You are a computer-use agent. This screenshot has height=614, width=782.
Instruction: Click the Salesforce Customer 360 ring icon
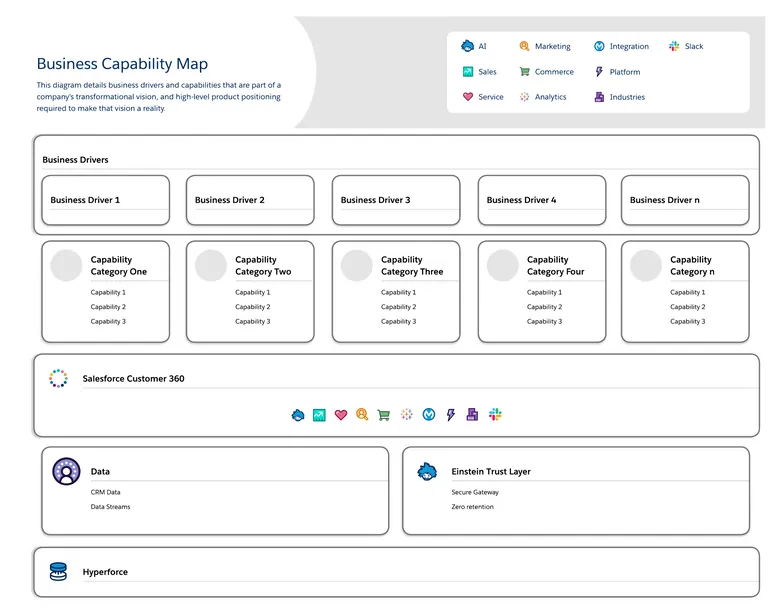click(x=58, y=379)
